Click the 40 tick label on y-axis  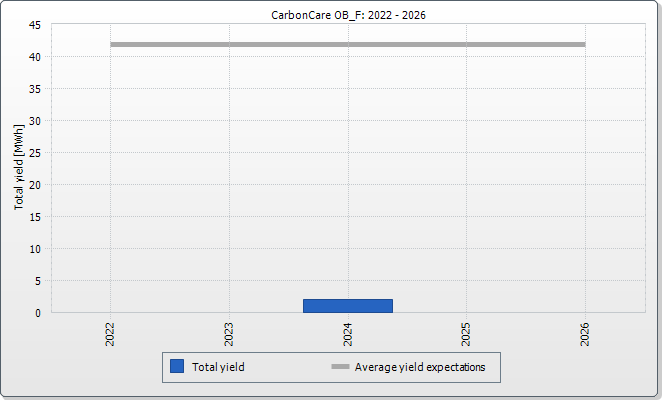point(35,57)
